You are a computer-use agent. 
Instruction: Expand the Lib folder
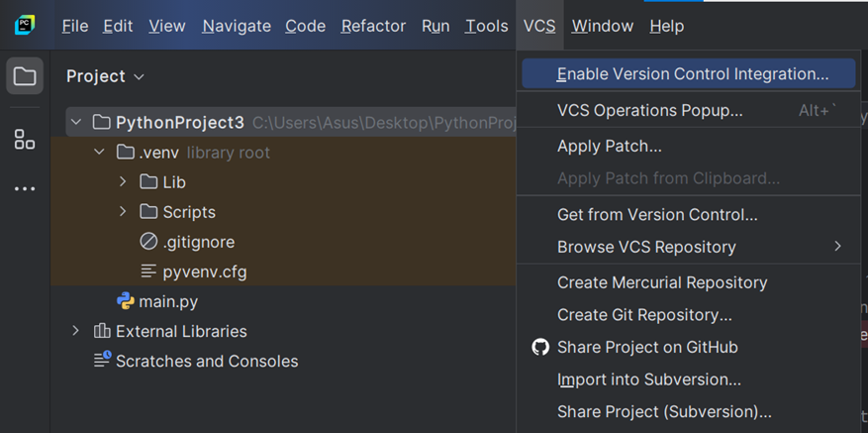pyautogui.click(x=123, y=182)
